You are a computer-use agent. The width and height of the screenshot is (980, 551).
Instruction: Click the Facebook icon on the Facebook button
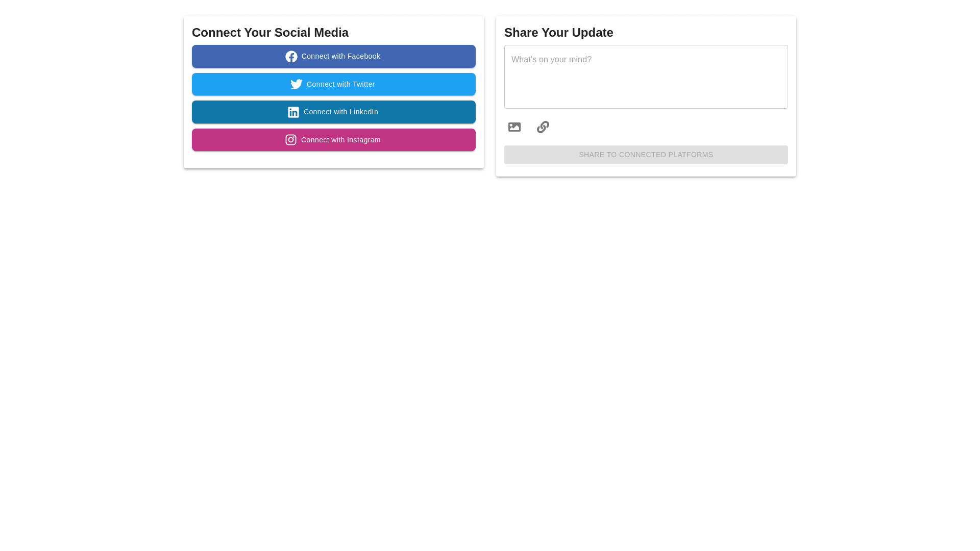[x=291, y=56]
